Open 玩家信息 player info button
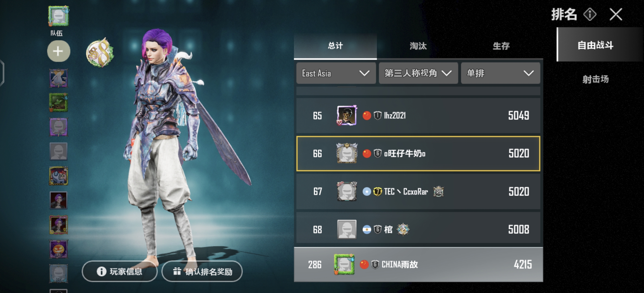This screenshot has width=644, height=293. coord(120,271)
